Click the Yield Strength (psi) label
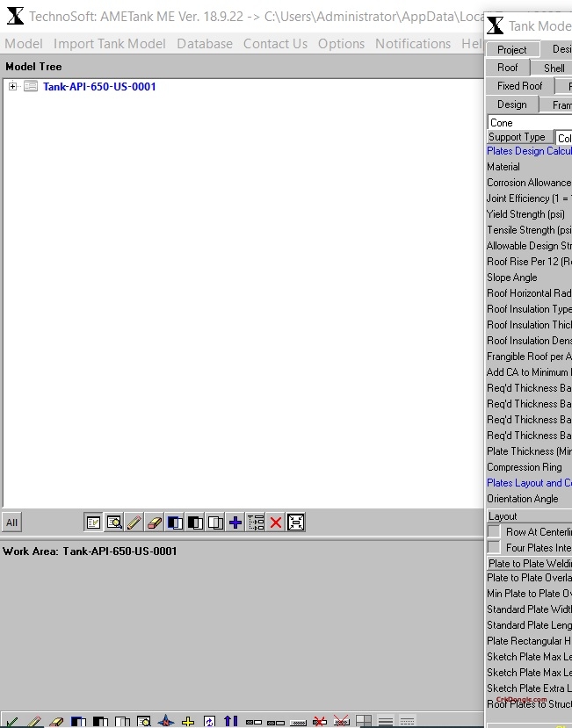 (525, 214)
